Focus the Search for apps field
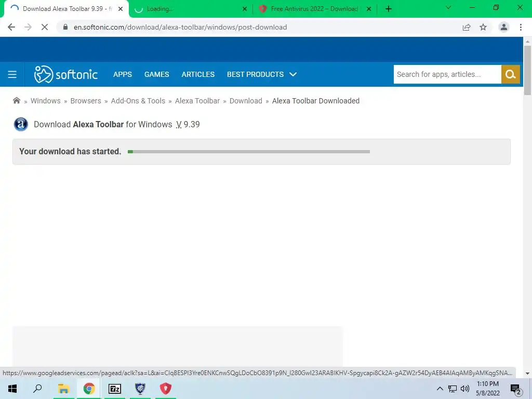 pos(447,74)
